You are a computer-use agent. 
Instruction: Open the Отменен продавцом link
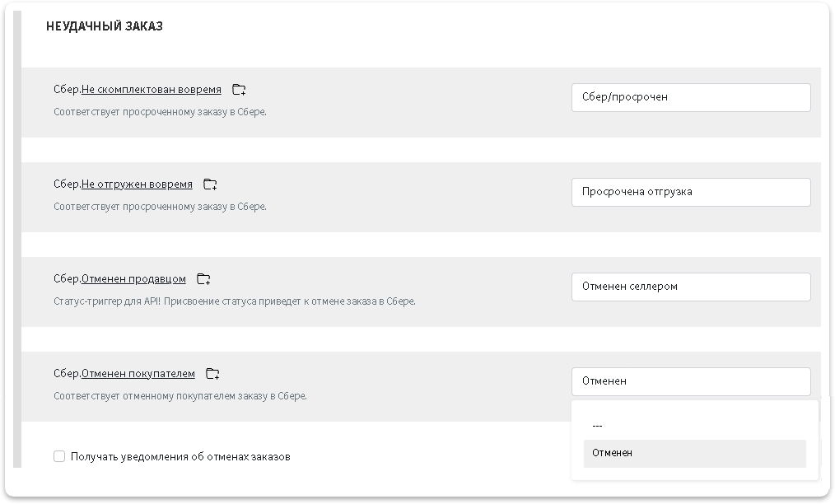tap(133, 278)
